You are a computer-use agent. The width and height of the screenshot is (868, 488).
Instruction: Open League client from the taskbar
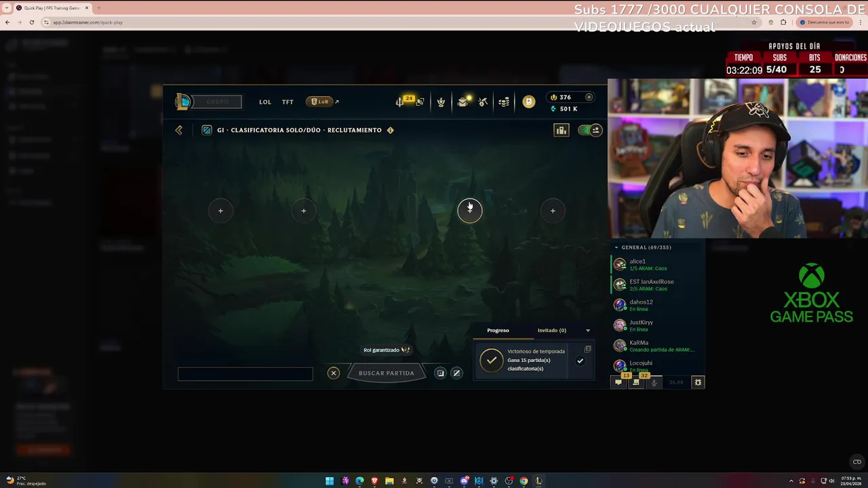tap(539, 481)
